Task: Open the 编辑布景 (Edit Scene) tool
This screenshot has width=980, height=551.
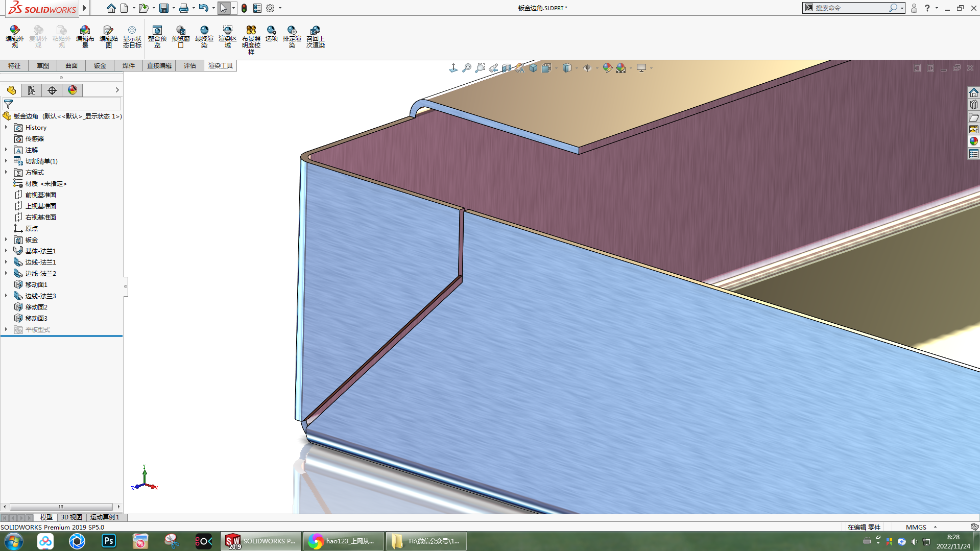Action: 85,37
